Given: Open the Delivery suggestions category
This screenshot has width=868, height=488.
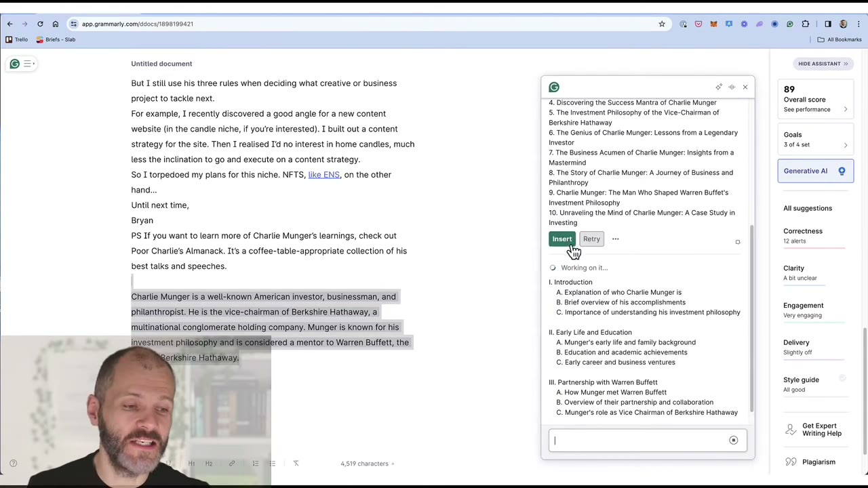Looking at the screenshot, I should click(814, 347).
